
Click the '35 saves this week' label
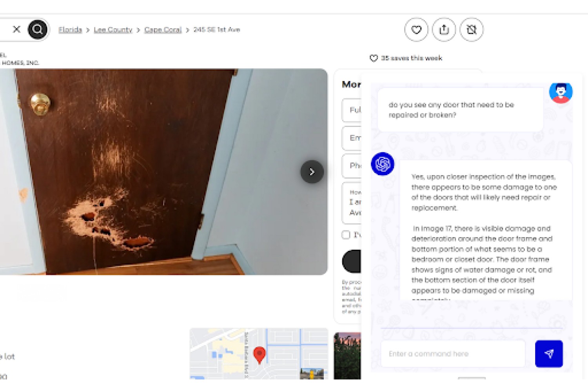coord(411,58)
